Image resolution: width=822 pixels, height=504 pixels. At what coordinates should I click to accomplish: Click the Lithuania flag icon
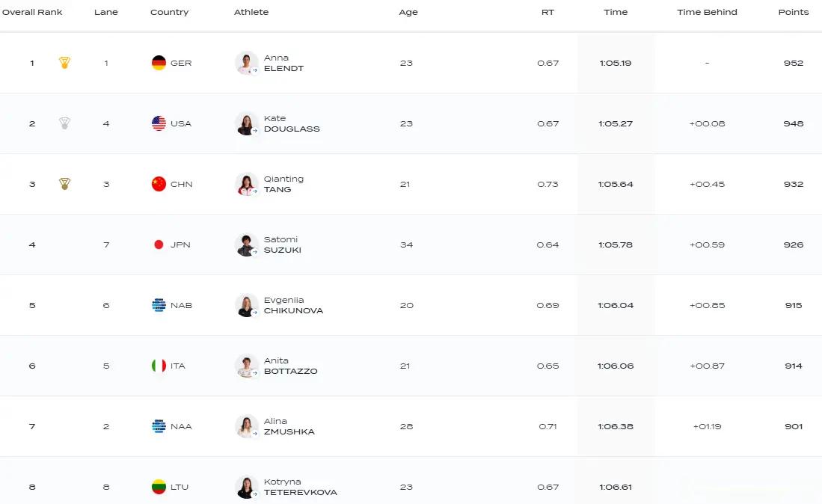tap(159, 487)
